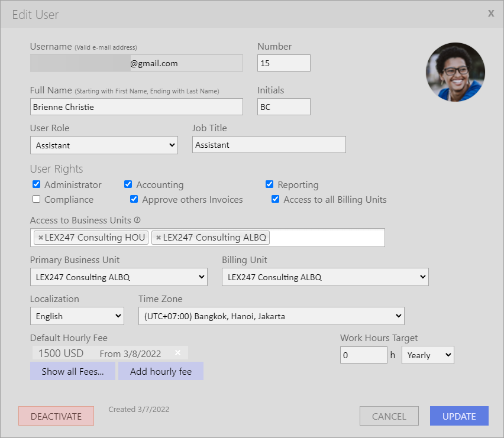Click the UPDATE button
The height and width of the screenshot is (438, 504).
[x=459, y=416]
